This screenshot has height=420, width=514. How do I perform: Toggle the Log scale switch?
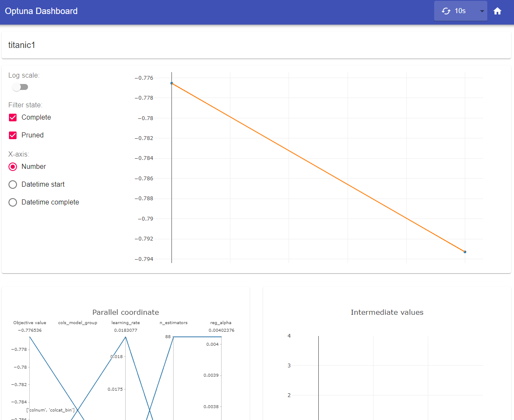pyautogui.click(x=20, y=87)
